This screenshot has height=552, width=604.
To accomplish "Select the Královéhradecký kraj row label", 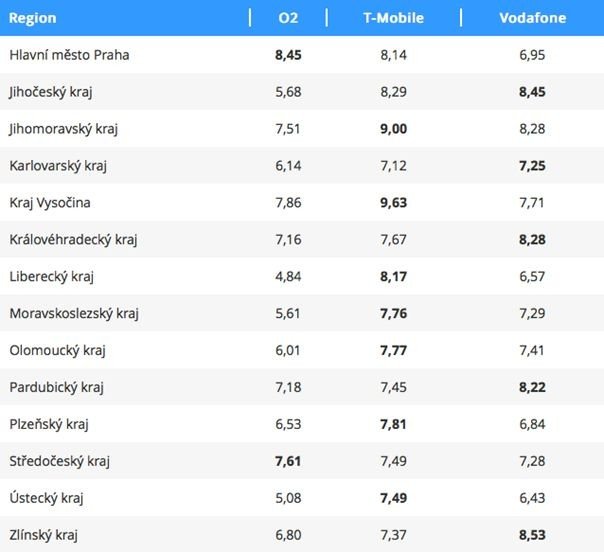I will tap(72, 240).
